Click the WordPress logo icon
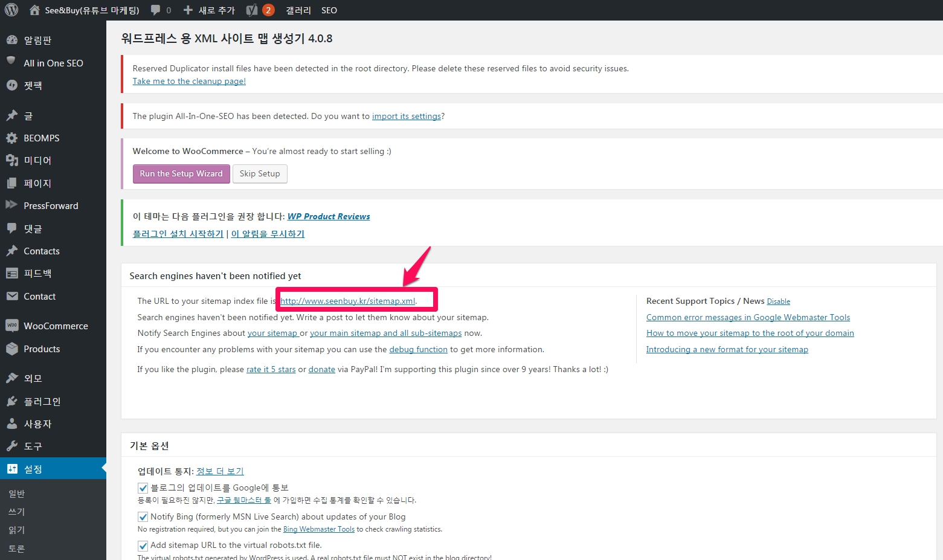This screenshot has height=560, width=943. [x=11, y=10]
